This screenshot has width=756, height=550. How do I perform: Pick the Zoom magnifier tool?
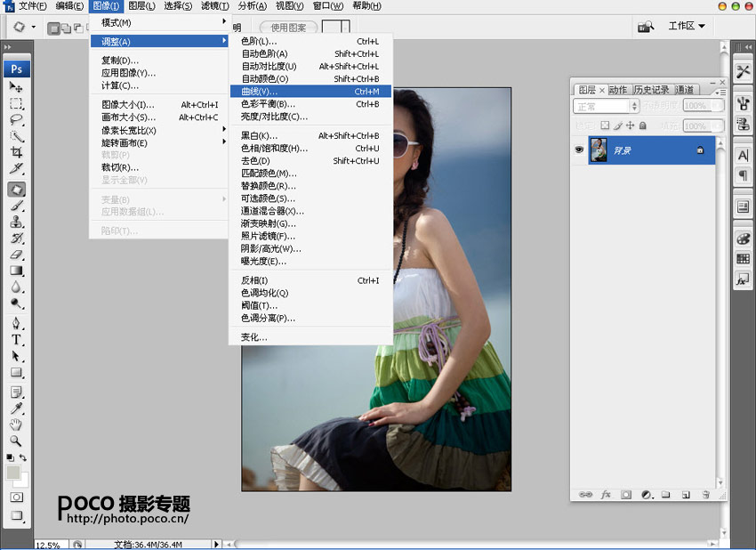[16, 441]
